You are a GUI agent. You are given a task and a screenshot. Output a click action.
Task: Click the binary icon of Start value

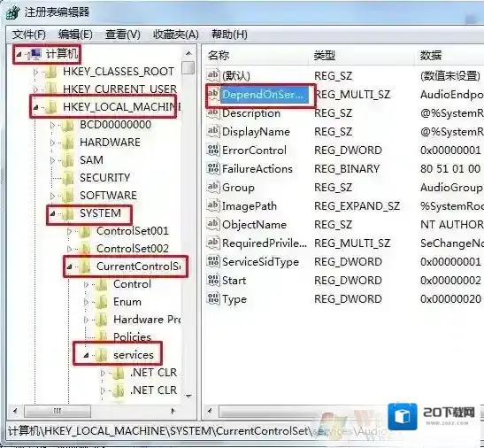point(213,280)
